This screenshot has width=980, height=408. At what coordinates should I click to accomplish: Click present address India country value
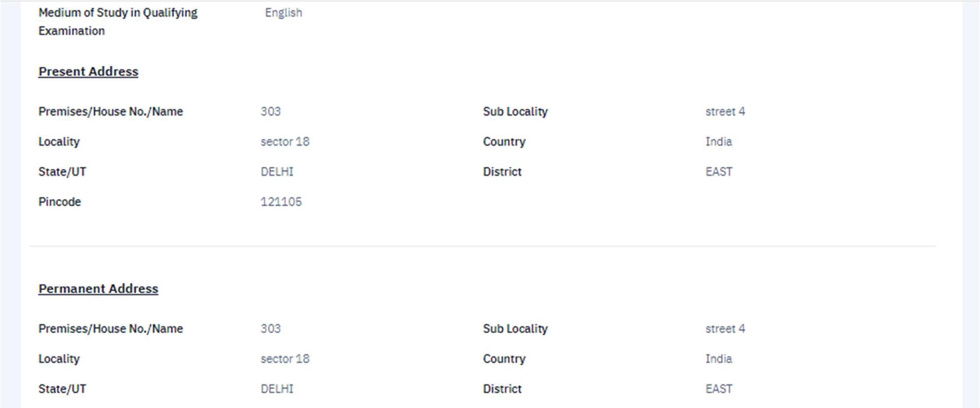718,141
